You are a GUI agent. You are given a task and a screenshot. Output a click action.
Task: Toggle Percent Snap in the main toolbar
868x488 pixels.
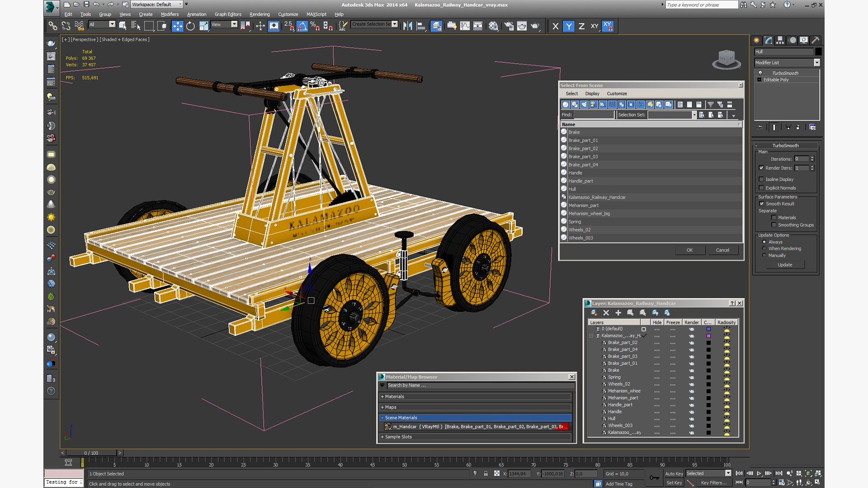315,26
